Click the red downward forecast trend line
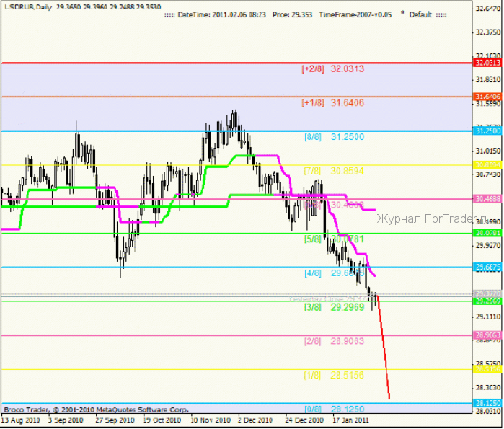Screen dimensions: 504x429 pos(384,347)
